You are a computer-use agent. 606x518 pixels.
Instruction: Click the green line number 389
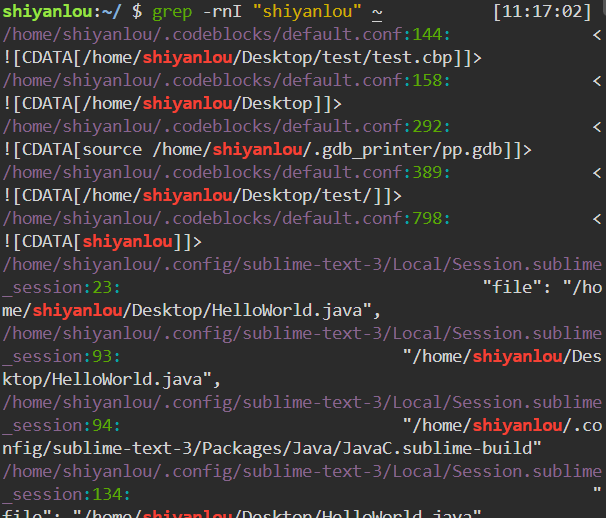point(431,173)
